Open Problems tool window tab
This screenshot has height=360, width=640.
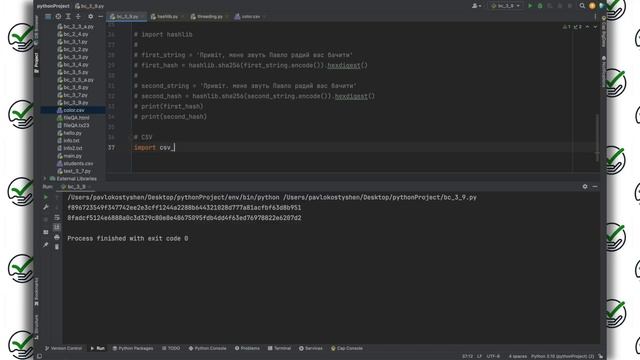pos(247,348)
